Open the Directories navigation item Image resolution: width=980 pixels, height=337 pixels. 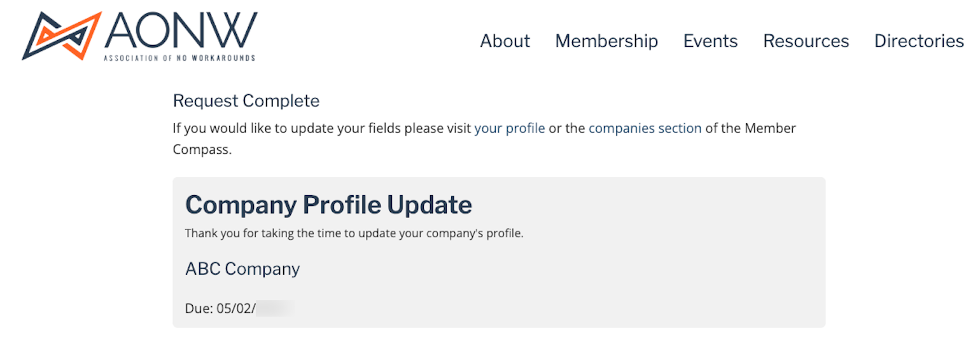(x=919, y=41)
